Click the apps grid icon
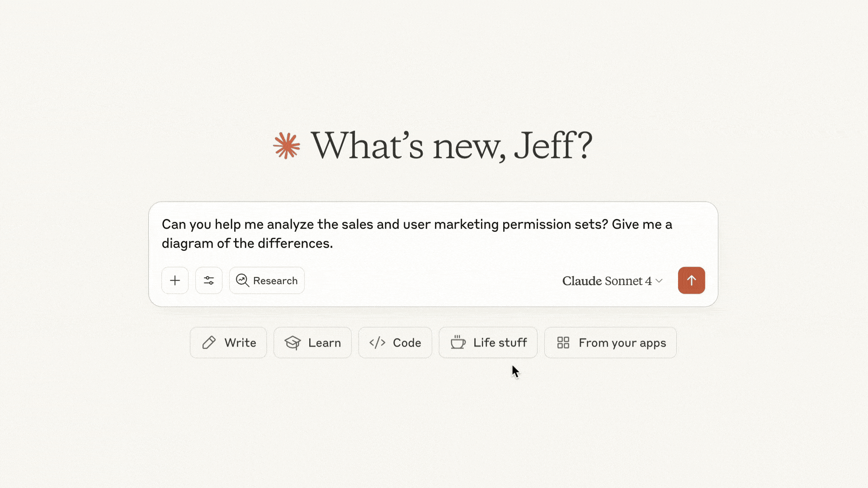The height and width of the screenshot is (488, 868). [x=563, y=343]
